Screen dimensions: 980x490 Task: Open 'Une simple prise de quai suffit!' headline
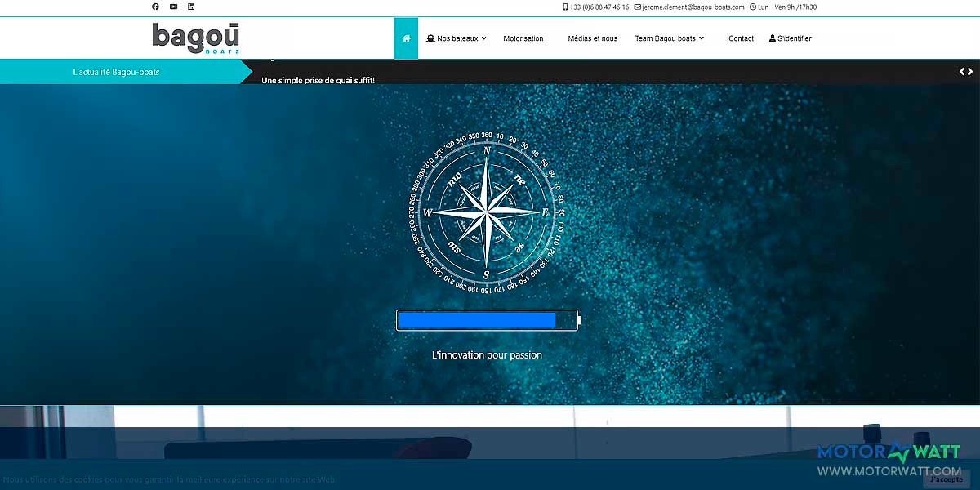318,80
